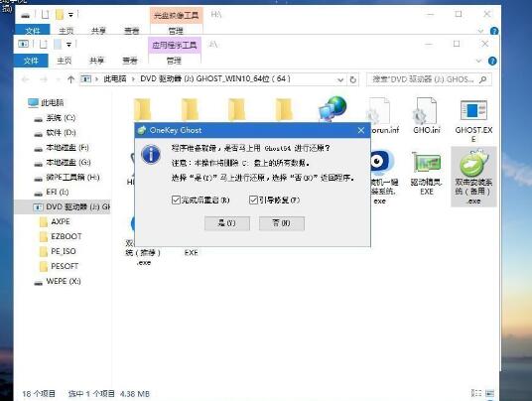Expand address bar history dropdown
The image size is (532, 401).
click(340, 79)
